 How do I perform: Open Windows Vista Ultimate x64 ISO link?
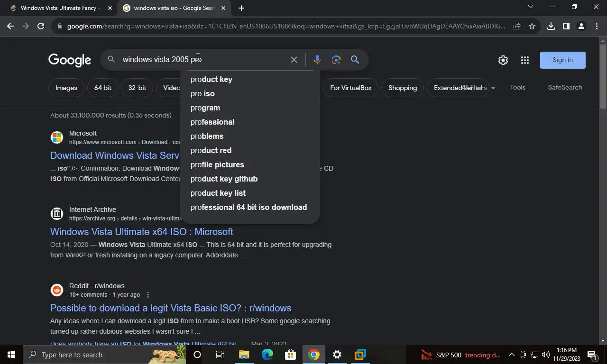tap(141, 232)
